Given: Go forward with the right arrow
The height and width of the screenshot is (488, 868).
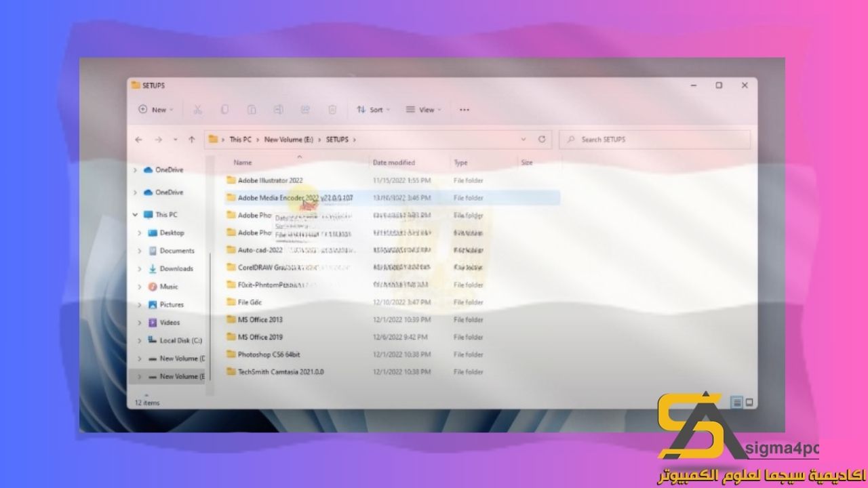Looking at the screenshot, I should click(x=158, y=139).
